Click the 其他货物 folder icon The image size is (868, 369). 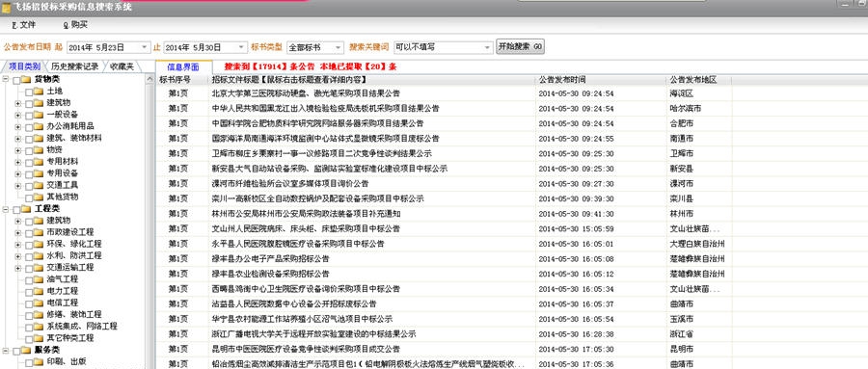[39, 197]
